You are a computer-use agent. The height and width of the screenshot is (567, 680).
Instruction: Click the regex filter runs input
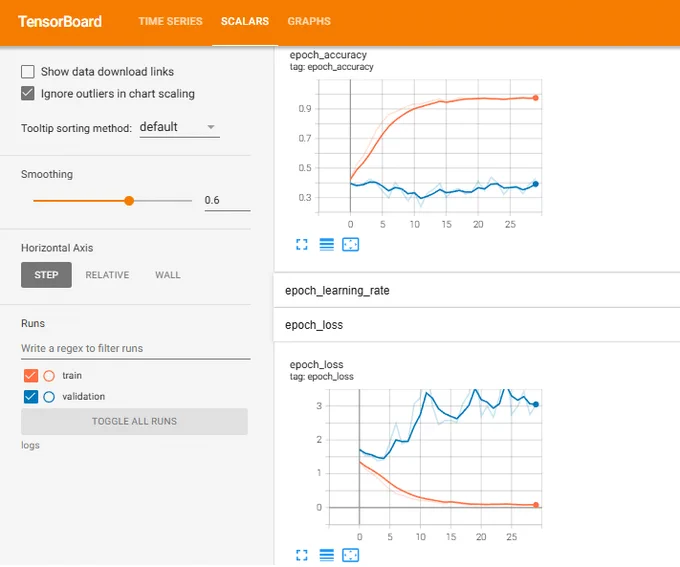(x=136, y=348)
